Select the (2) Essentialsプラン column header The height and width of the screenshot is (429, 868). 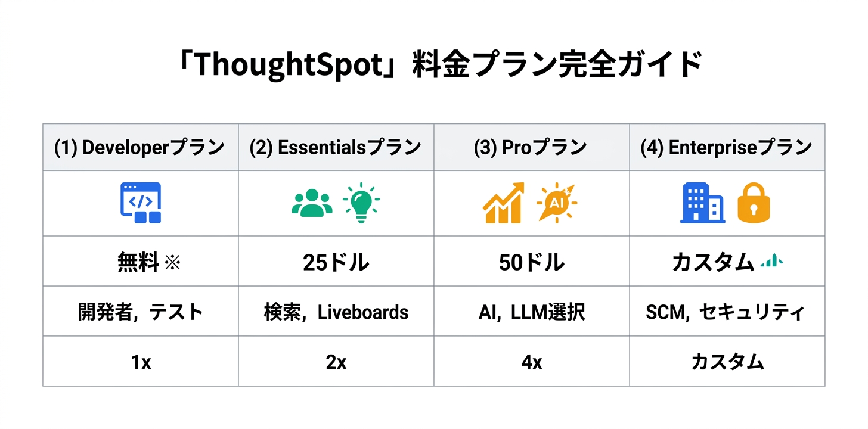tap(336, 148)
